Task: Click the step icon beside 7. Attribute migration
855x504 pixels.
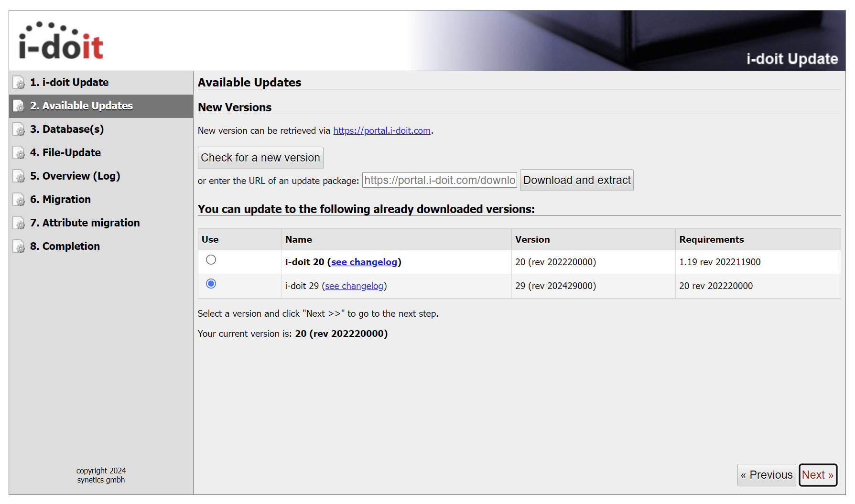Action: (19, 223)
